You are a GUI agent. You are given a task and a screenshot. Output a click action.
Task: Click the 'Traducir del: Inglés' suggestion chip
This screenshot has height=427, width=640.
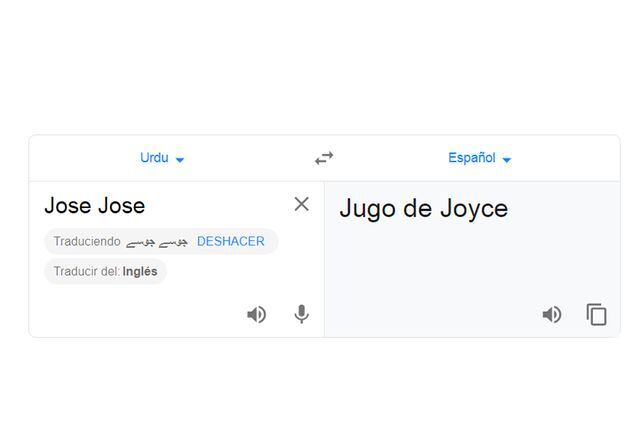pos(105,271)
